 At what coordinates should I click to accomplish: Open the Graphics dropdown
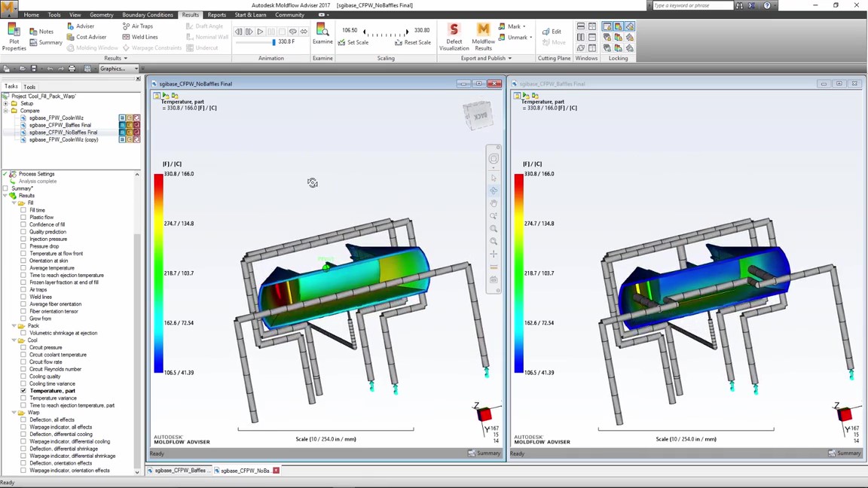[x=118, y=69]
